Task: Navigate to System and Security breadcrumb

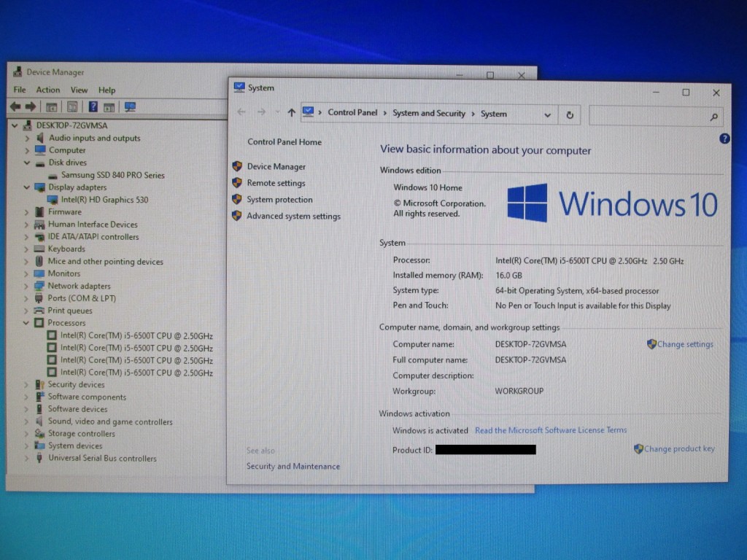Action: coord(429,113)
